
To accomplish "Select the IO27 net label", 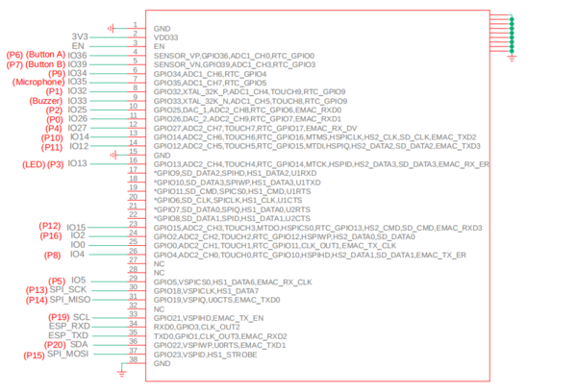I will (77, 128).
